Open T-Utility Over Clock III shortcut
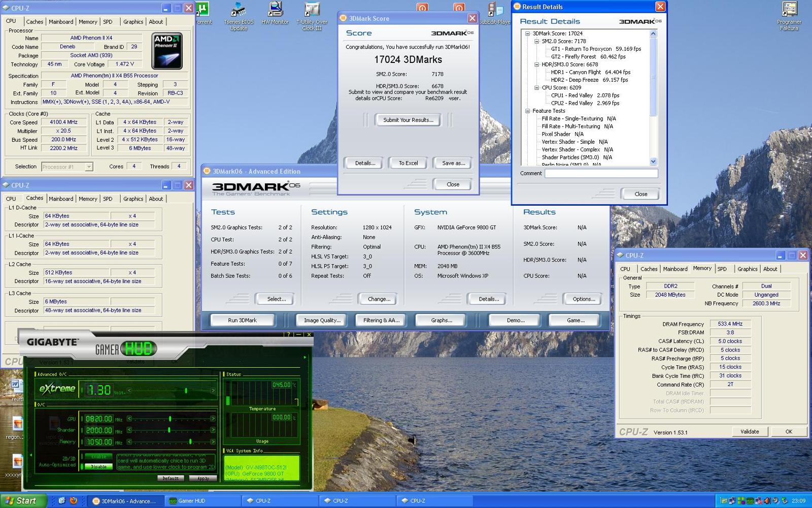 312,16
